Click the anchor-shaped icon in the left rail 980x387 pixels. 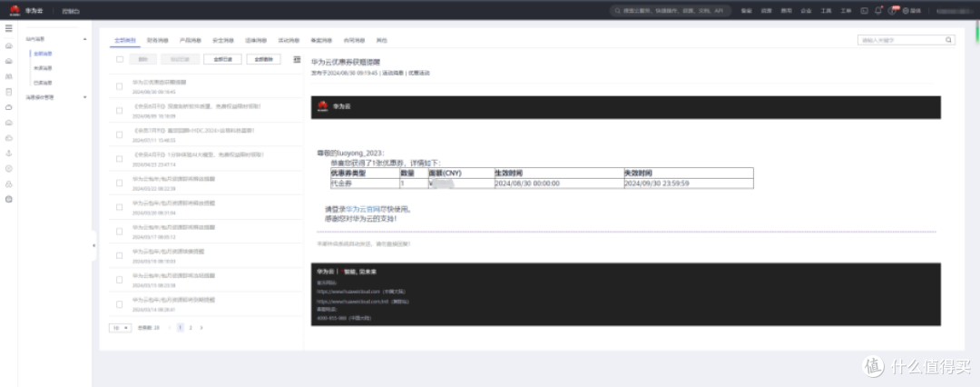[9, 153]
